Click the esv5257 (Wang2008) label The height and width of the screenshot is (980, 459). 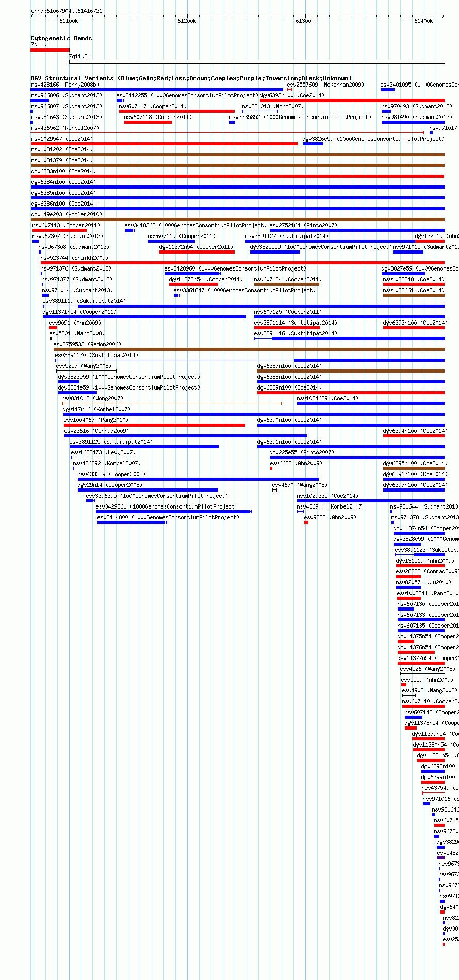[84, 366]
